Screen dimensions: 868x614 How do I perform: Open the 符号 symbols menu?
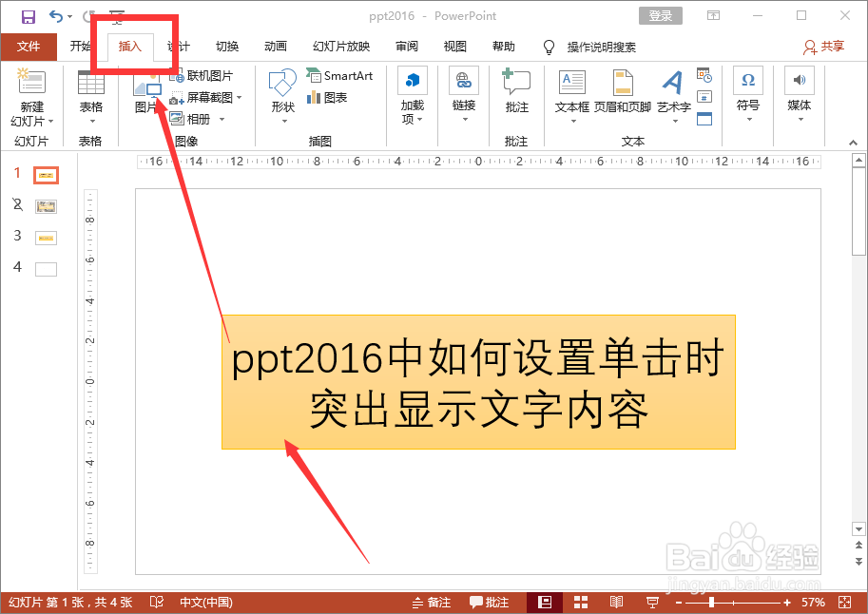748,95
